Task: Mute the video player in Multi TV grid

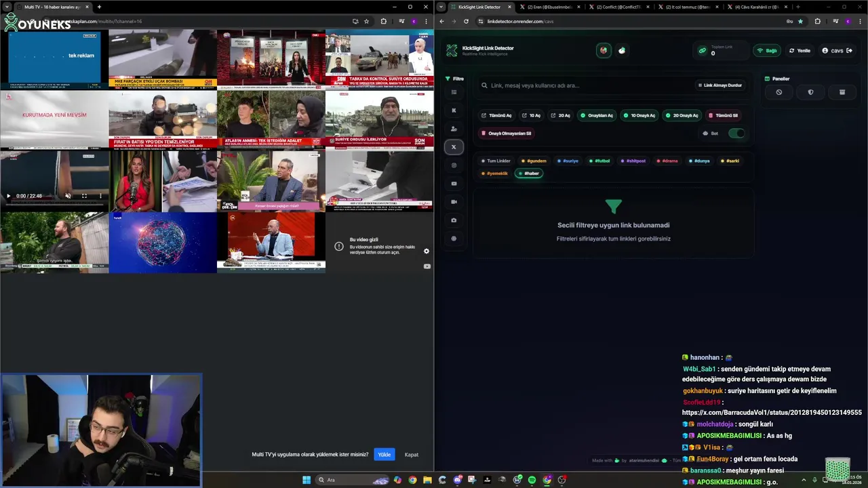Action: tap(68, 196)
